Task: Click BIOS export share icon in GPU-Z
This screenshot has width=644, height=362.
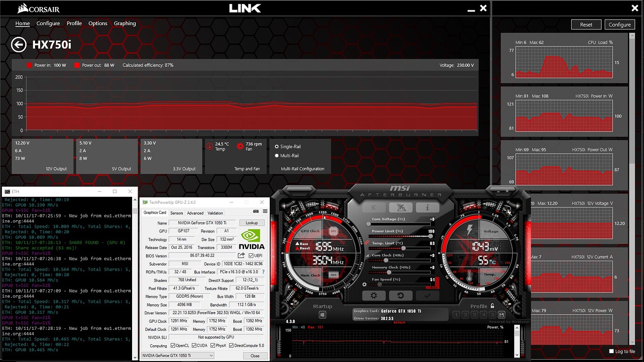Action: click(241, 256)
